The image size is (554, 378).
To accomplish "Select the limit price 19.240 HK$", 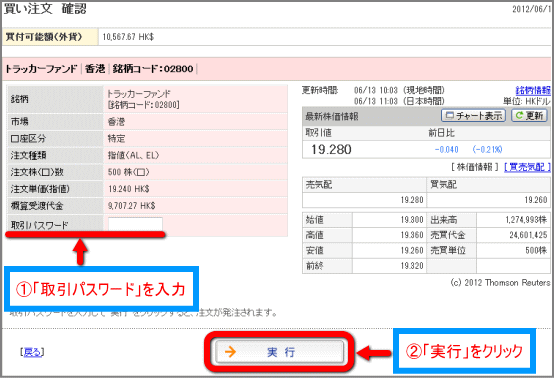I will [x=129, y=189].
